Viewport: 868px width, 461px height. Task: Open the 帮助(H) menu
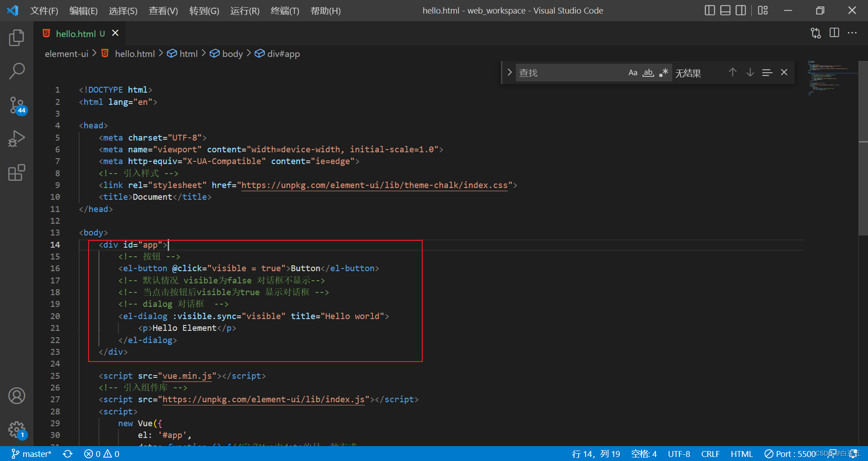click(x=325, y=10)
